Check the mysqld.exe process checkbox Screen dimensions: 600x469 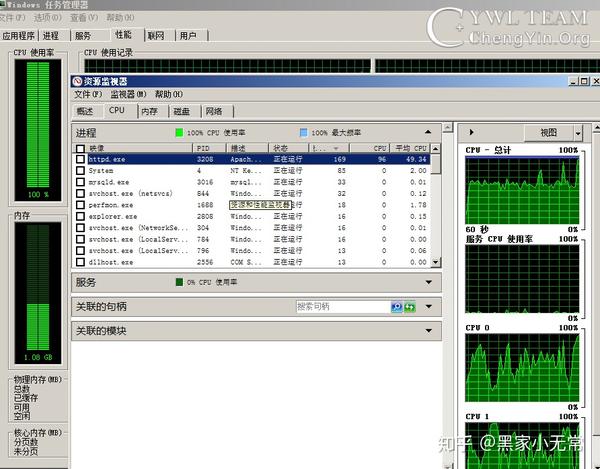[x=80, y=182]
